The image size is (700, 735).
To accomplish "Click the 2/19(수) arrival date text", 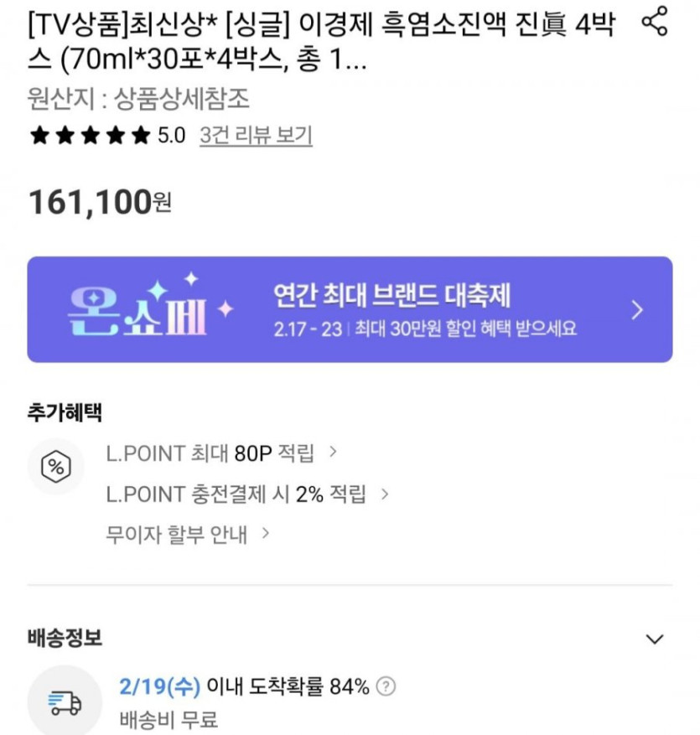I will (x=160, y=687).
